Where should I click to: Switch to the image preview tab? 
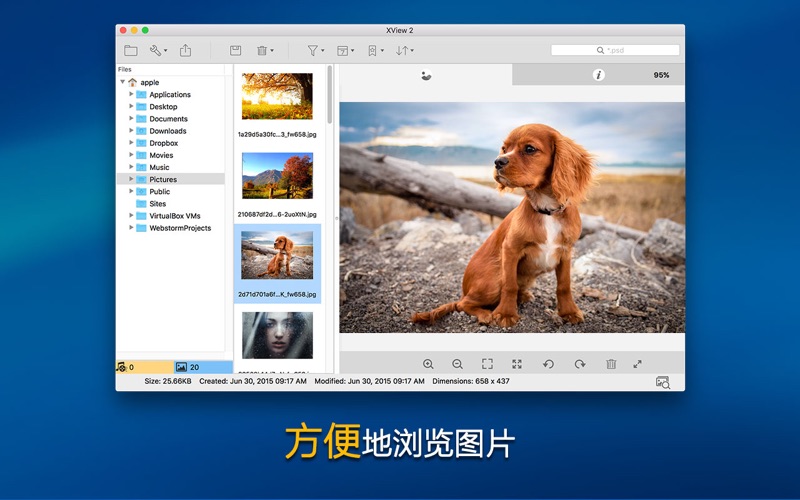coord(427,75)
